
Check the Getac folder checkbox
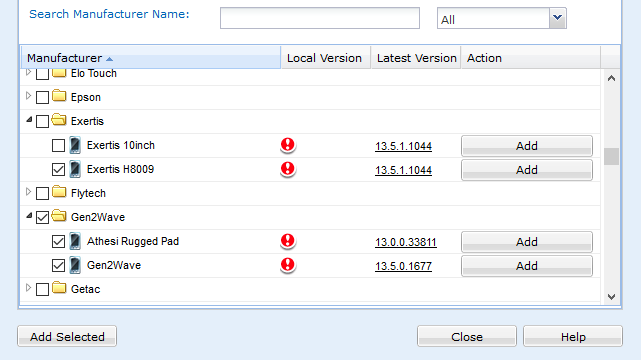[x=43, y=289]
